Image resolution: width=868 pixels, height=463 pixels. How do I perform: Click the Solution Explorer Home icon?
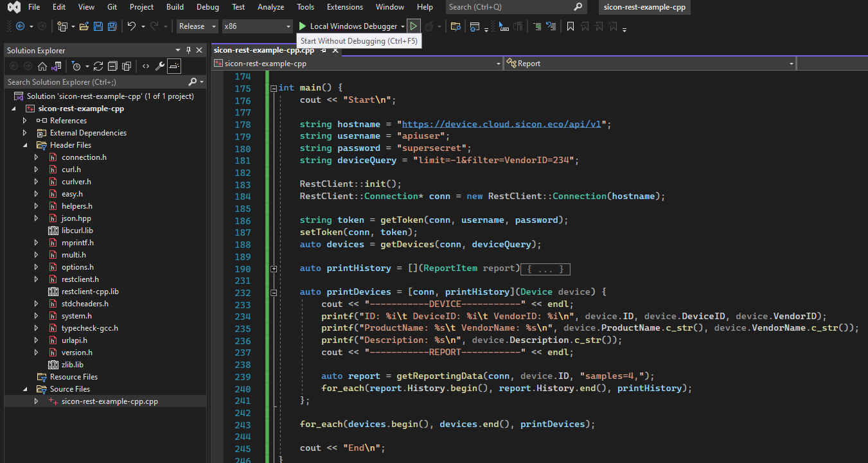(42, 66)
